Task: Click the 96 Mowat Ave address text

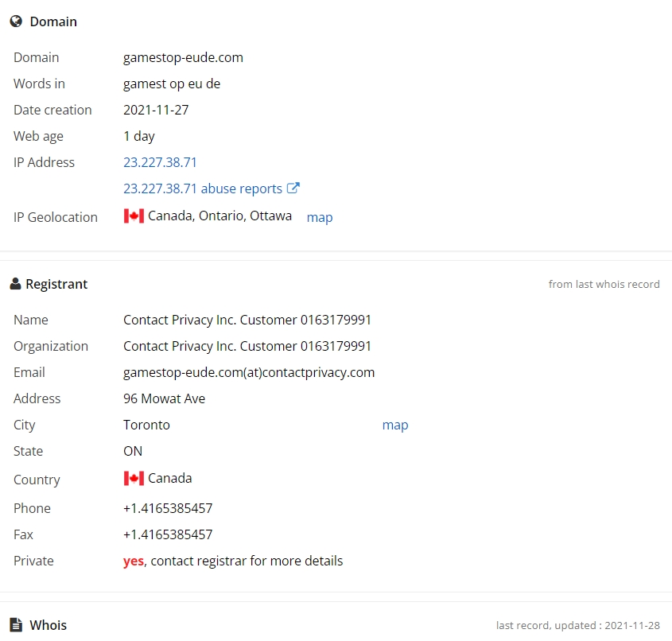Action: pyautogui.click(x=164, y=398)
